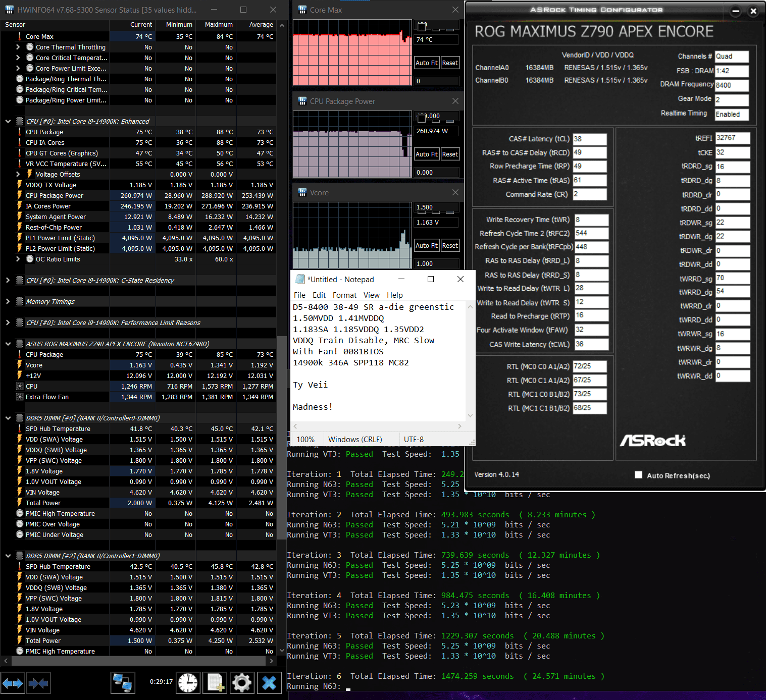
Task: Click the thermometer icon beside VR VCC Temperature
Action: (x=20, y=164)
